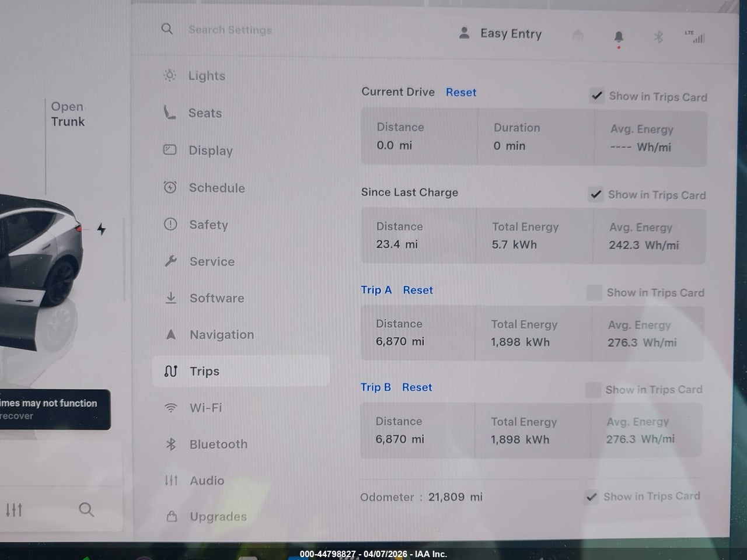The height and width of the screenshot is (560, 747).
Task: Click the Trips menu label
Action: (205, 372)
